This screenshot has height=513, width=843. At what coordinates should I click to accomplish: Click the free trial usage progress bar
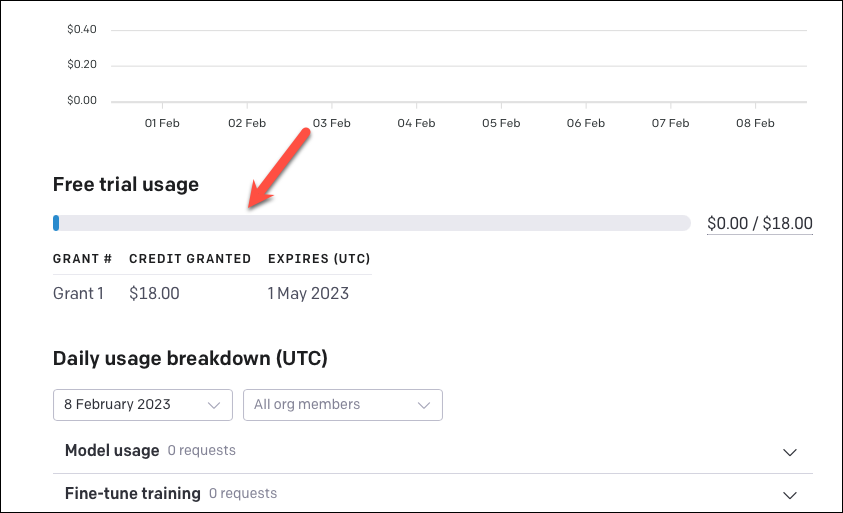372,223
